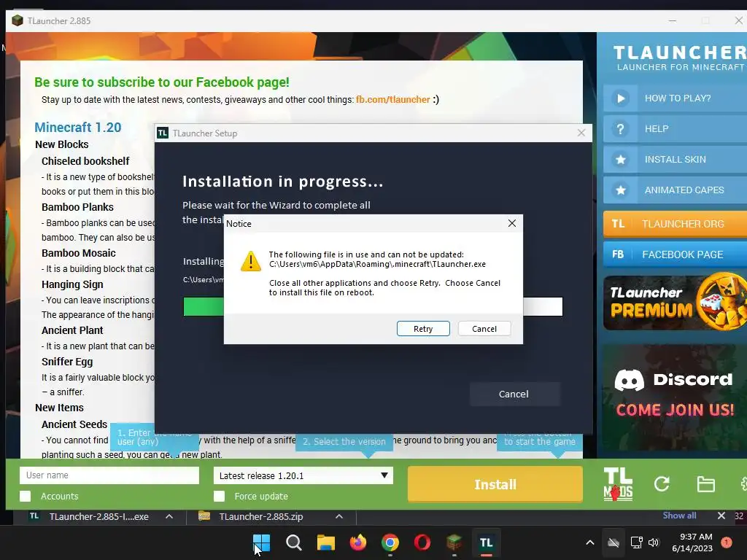
Task: Show hidden system tray icons
Action: pos(589,542)
